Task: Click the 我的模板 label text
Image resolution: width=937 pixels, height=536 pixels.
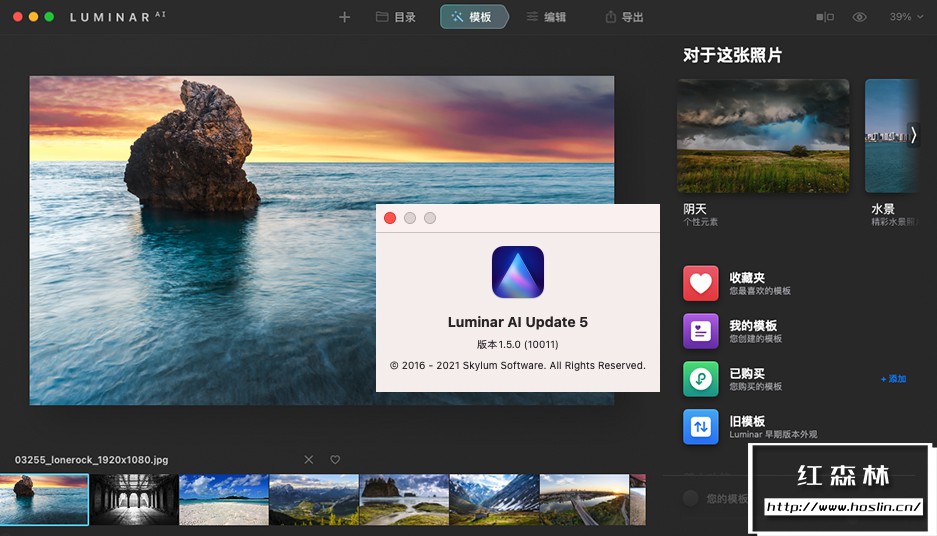Action: point(753,326)
